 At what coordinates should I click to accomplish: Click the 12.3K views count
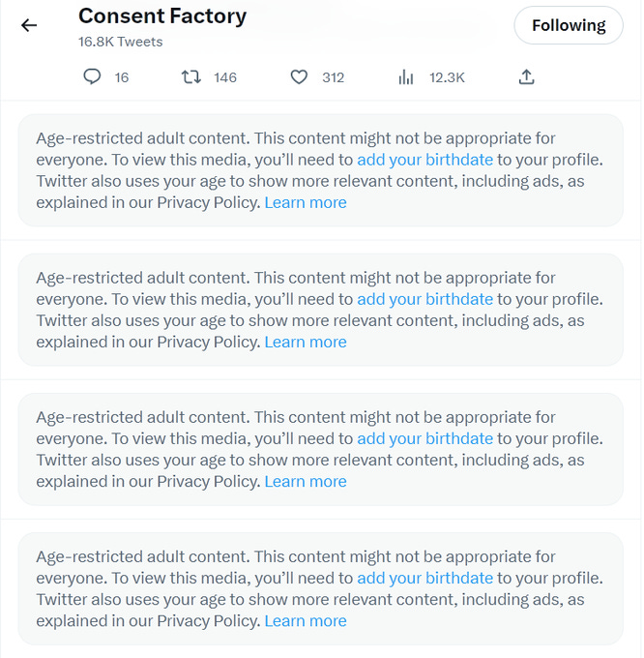coord(447,77)
